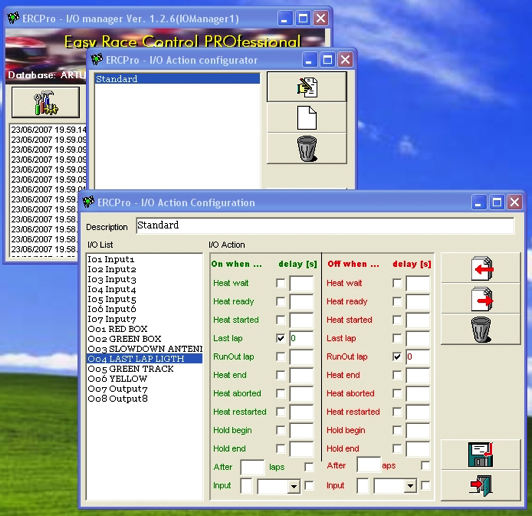This screenshot has width=532, height=516.
Task: Select Io1 Input1 in I/O List
Action: tap(144, 259)
